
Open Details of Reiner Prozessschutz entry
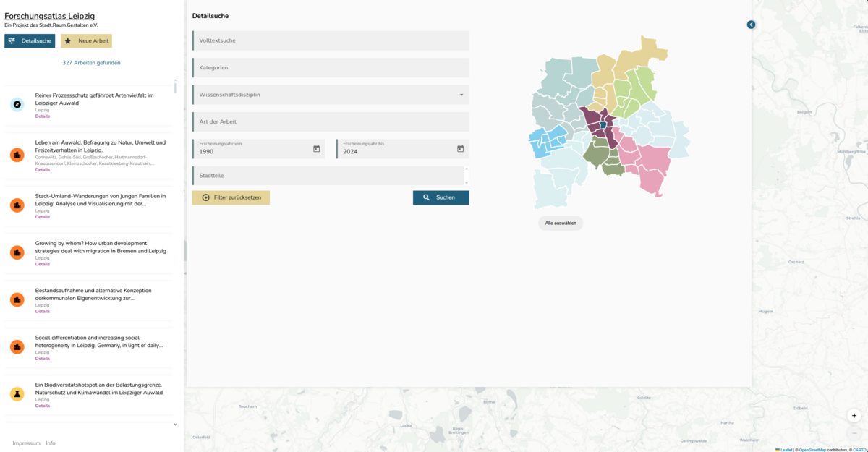click(43, 116)
